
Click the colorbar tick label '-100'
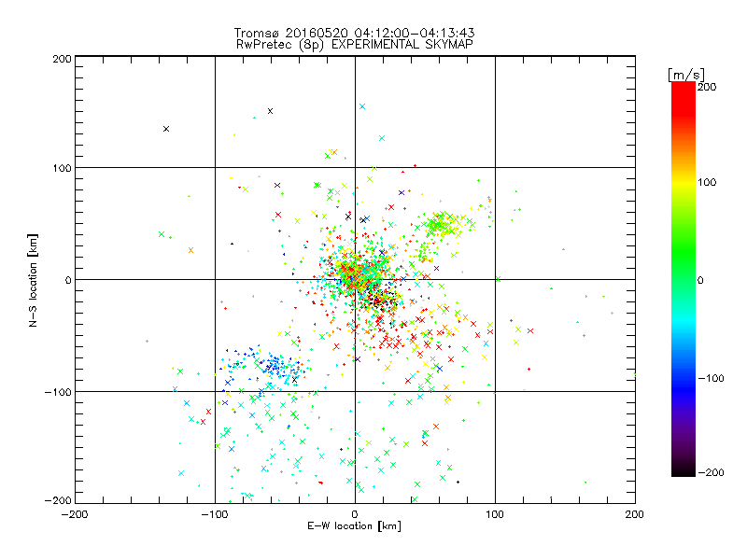(711, 378)
